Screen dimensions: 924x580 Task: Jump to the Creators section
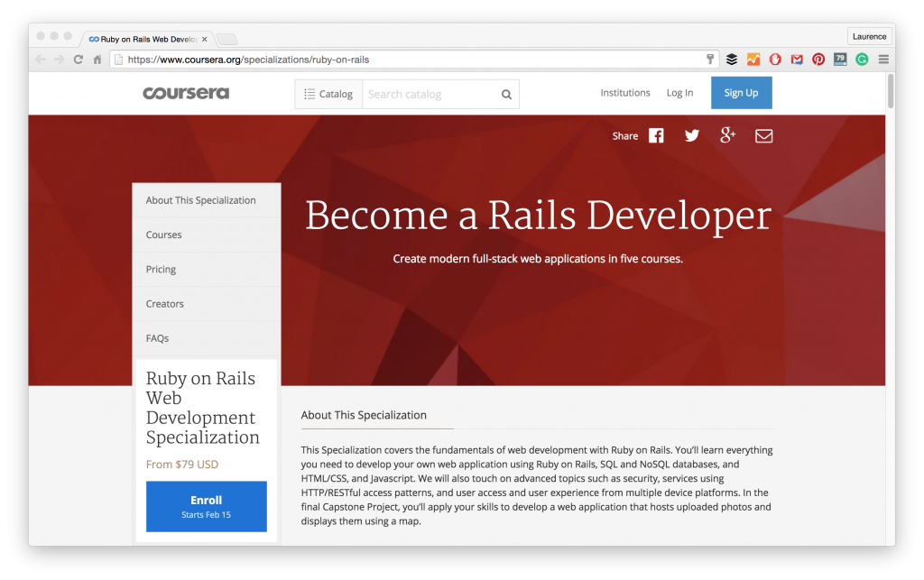(207, 304)
